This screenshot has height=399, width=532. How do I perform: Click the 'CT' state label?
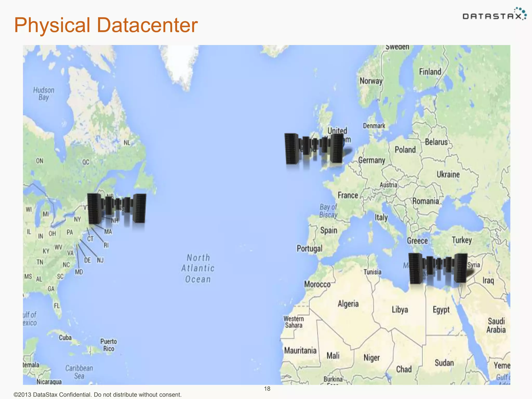90,239
